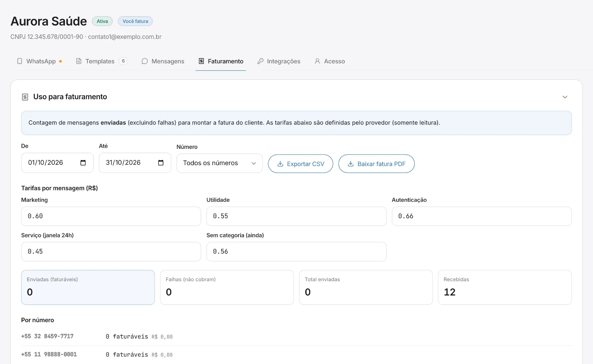Download the invoice with Baixar fatura PDF
593x364 pixels.
tap(377, 164)
